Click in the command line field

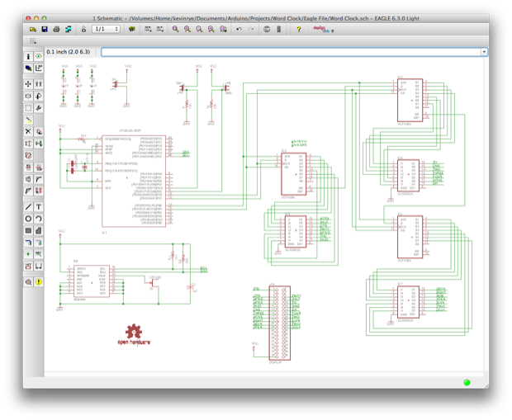292,52
